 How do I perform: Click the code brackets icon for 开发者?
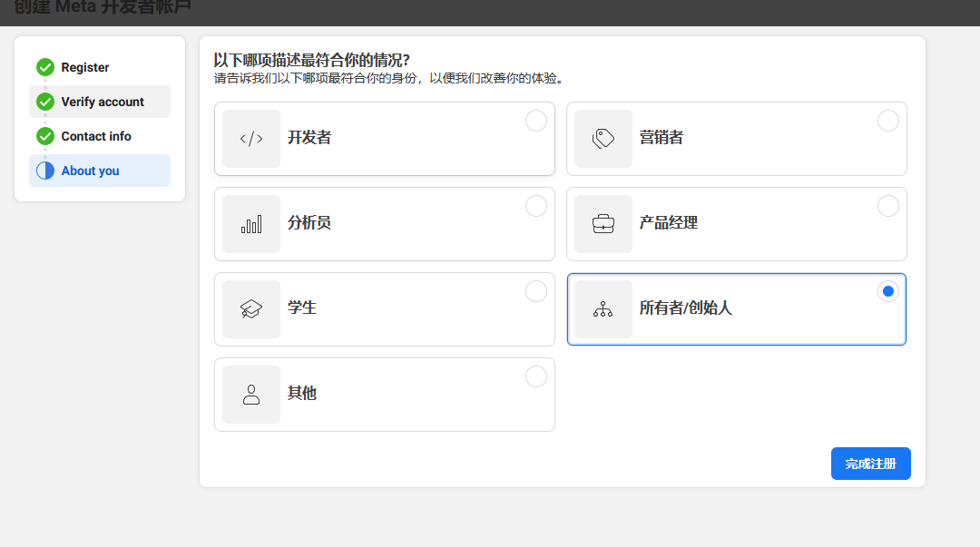tap(251, 138)
